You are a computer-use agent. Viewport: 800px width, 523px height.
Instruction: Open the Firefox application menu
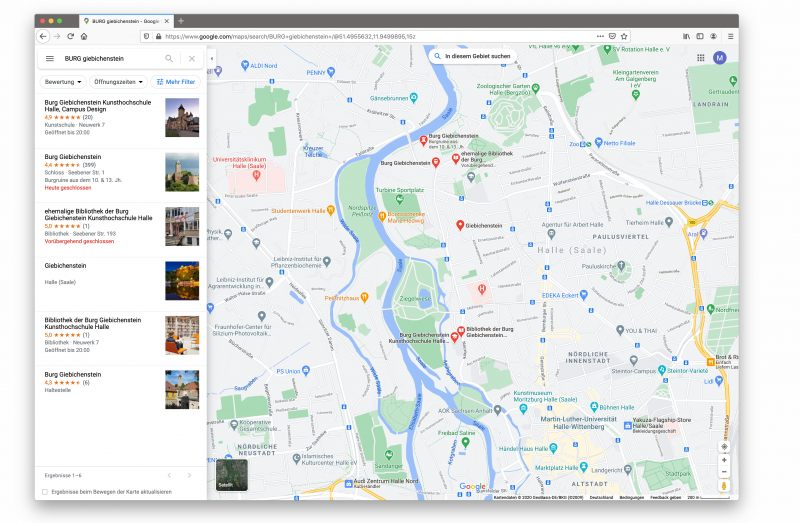730,36
